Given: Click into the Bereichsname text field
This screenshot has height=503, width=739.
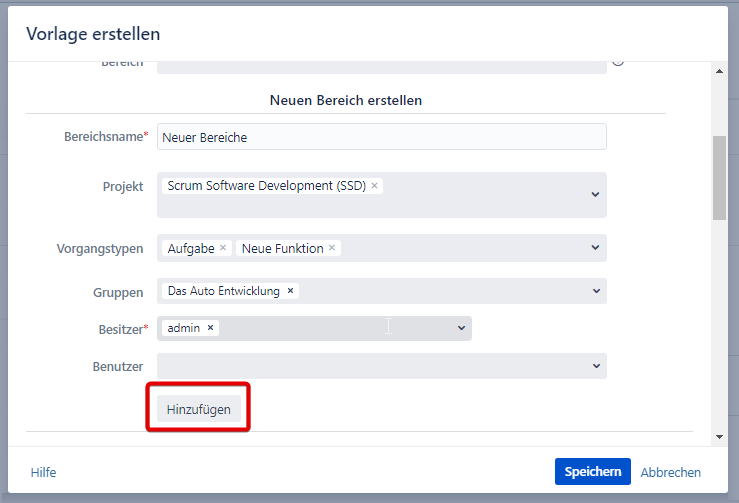Looking at the screenshot, I should pyautogui.click(x=381, y=137).
